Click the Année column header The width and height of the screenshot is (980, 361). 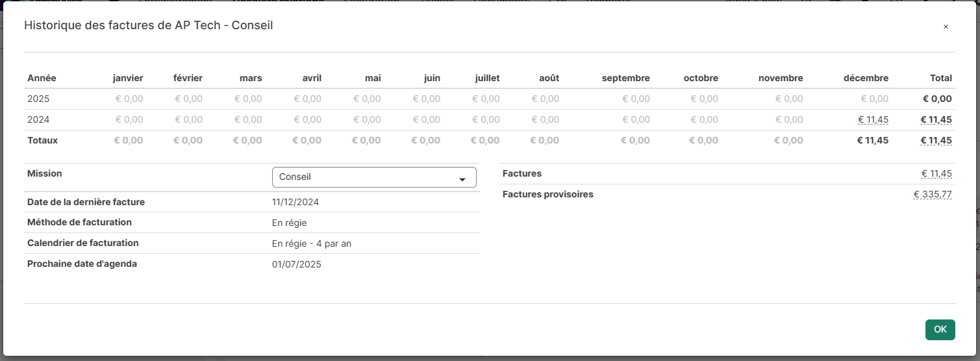point(42,78)
